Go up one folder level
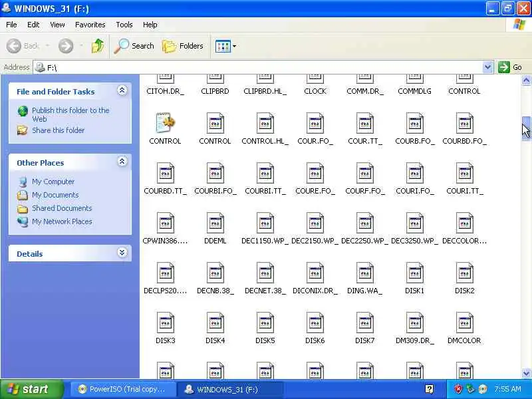 [x=98, y=46]
